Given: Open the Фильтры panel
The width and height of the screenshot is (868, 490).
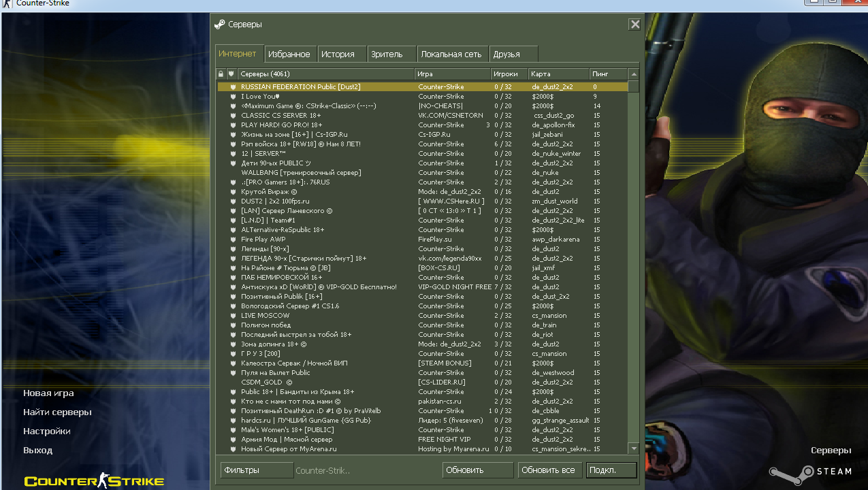Looking at the screenshot, I should click(x=257, y=470).
